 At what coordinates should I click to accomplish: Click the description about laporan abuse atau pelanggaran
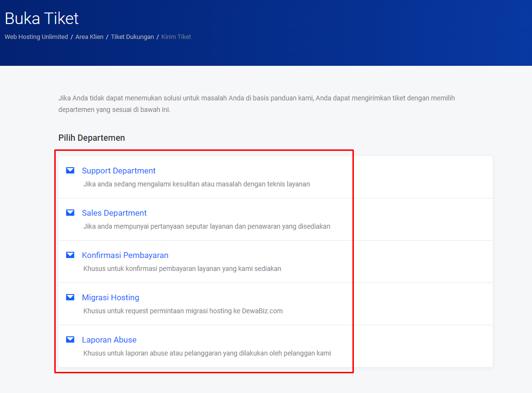pyautogui.click(x=207, y=353)
